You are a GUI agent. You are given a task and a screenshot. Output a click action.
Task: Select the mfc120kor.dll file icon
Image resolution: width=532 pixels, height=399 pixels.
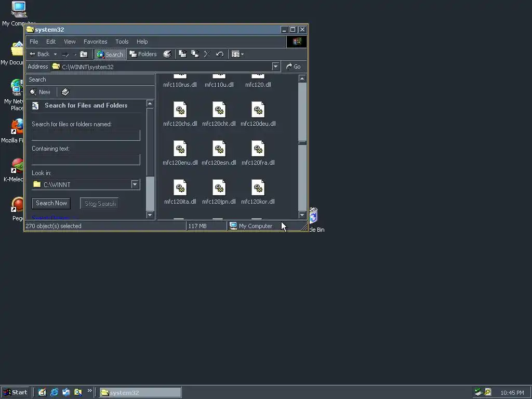(258, 188)
